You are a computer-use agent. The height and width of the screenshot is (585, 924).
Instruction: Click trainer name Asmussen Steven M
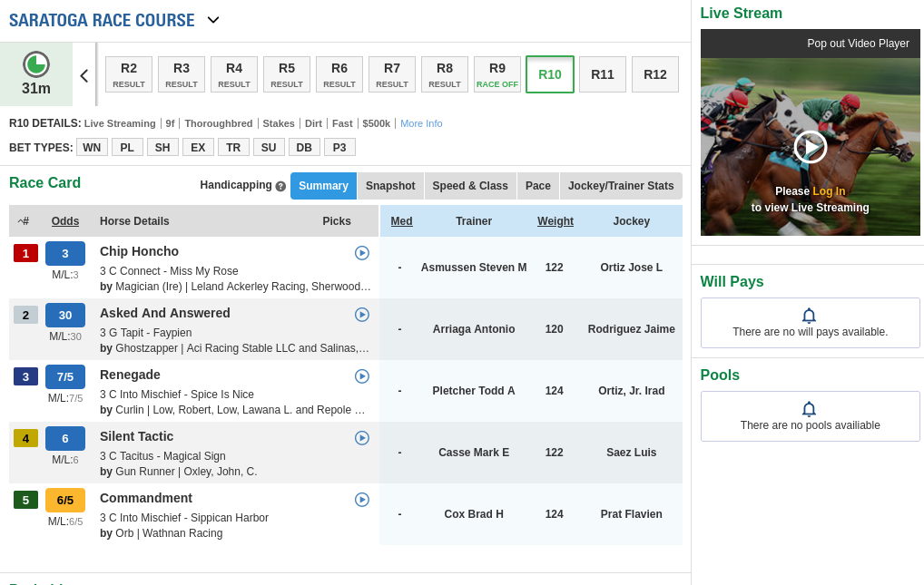(474, 268)
